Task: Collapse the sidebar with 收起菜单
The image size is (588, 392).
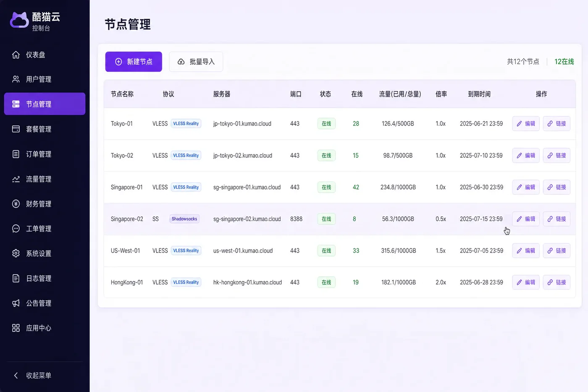Action: click(x=45, y=375)
